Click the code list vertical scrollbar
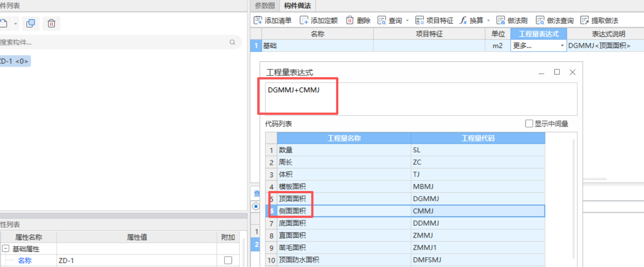 pyautogui.click(x=573, y=199)
